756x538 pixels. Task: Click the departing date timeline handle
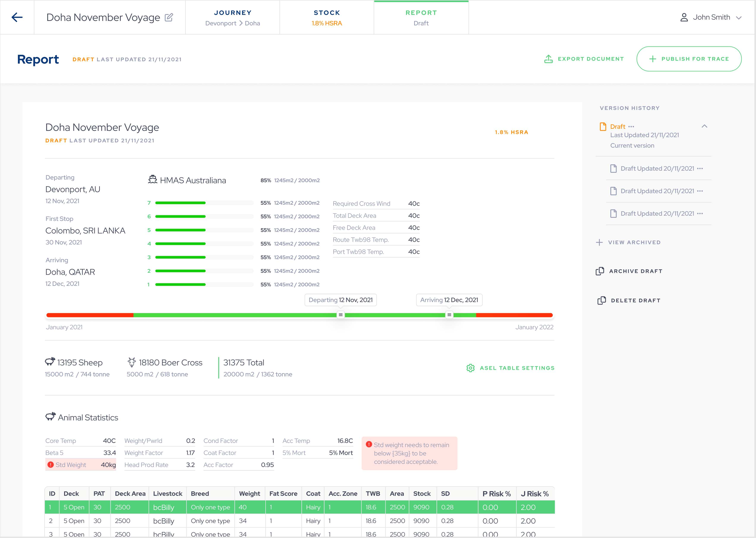tap(340, 315)
